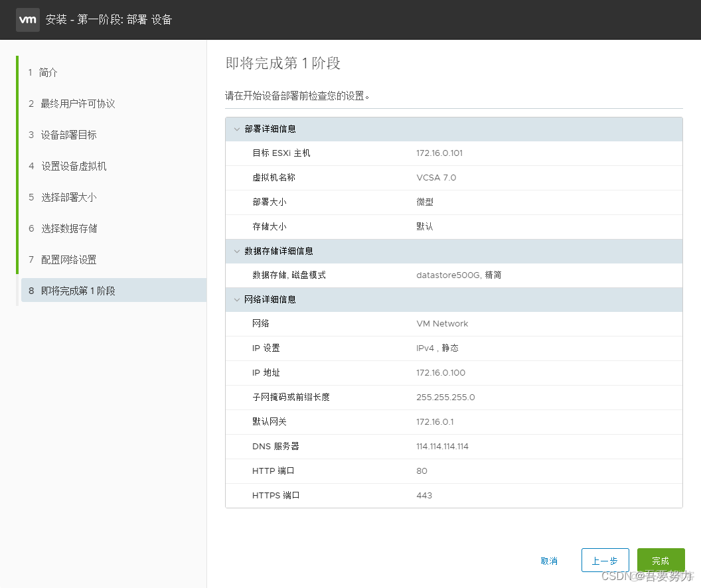
Task: Click the vm logo icon in header
Action: [x=28, y=20]
